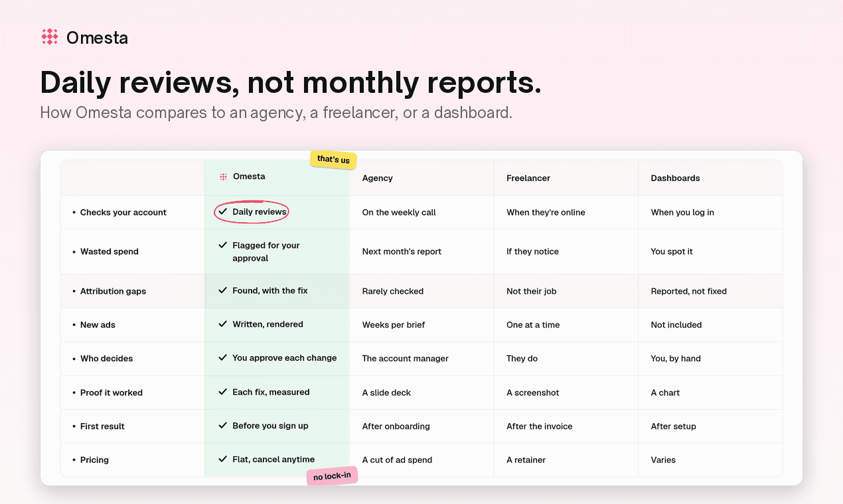Select the checkmark next to "Written, rendered"

pyautogui.click(x=223, y=324)
